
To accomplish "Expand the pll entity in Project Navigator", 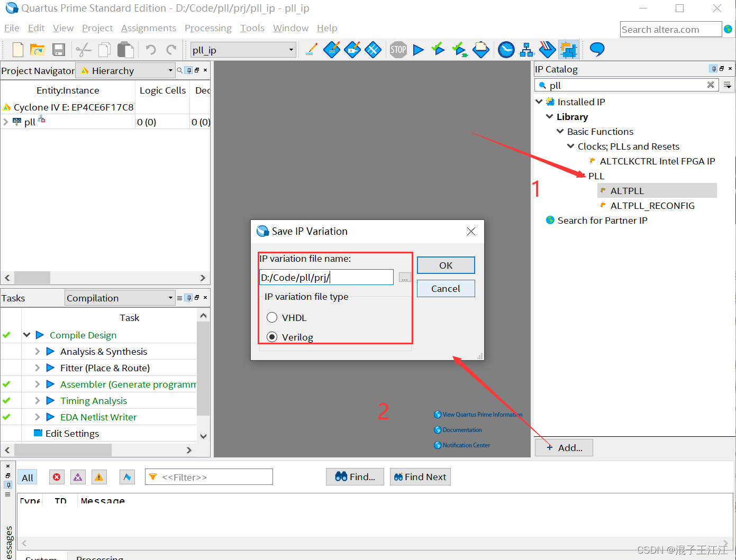I will 6,122.
